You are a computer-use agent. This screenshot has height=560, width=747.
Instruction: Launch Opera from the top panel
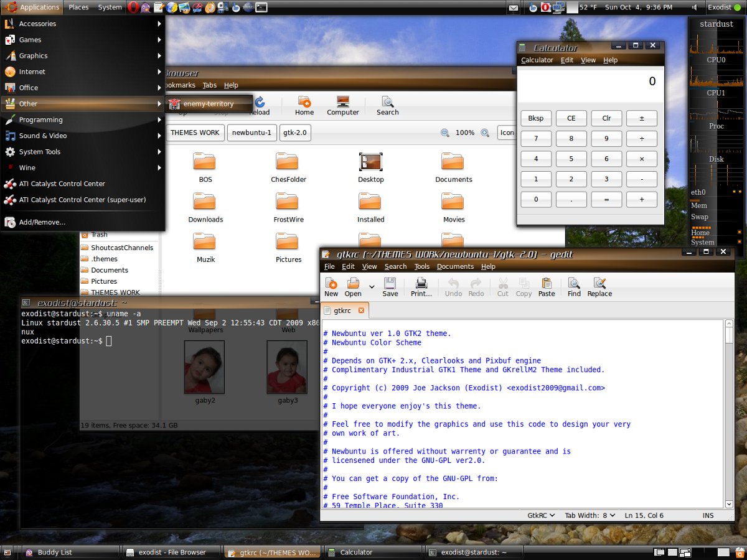point(133,7)
